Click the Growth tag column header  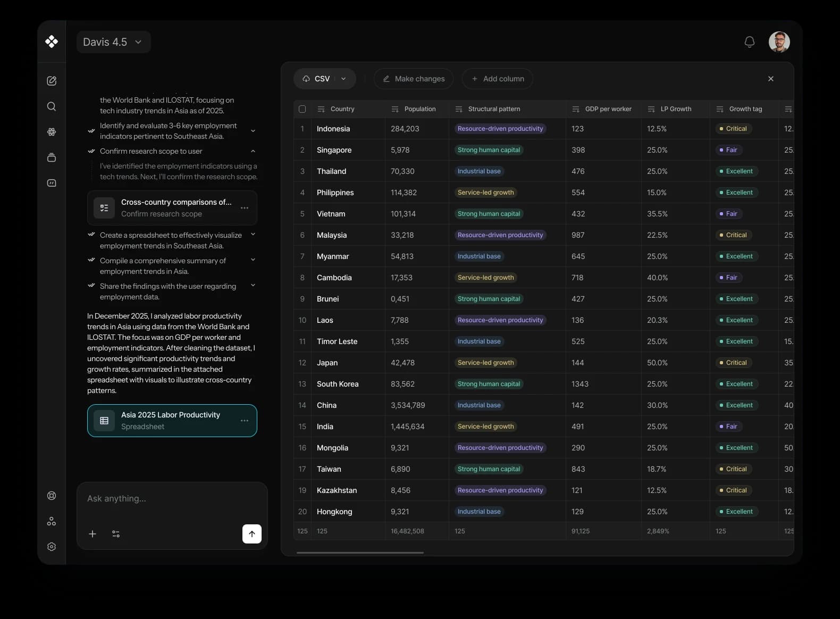(x=745, y=109)
